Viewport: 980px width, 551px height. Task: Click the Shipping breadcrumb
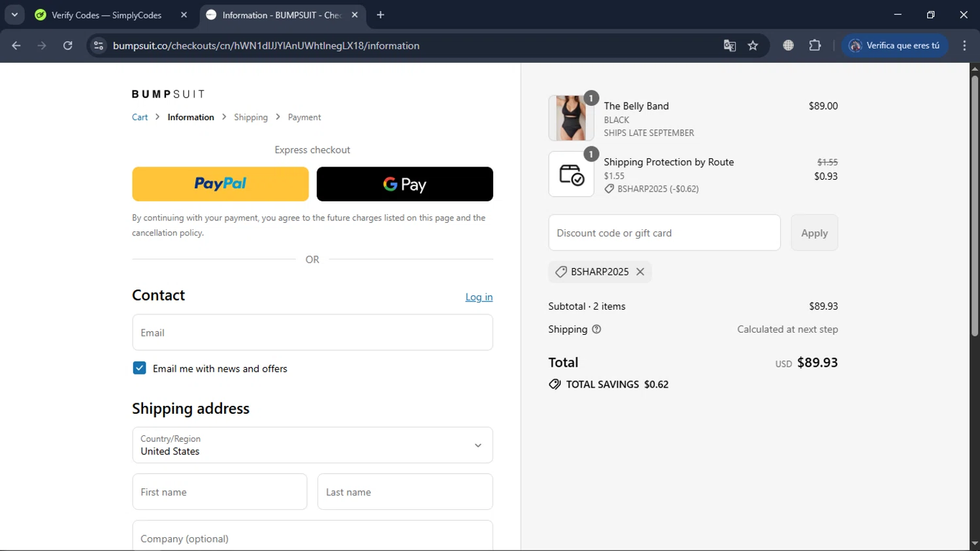(251, 117)
